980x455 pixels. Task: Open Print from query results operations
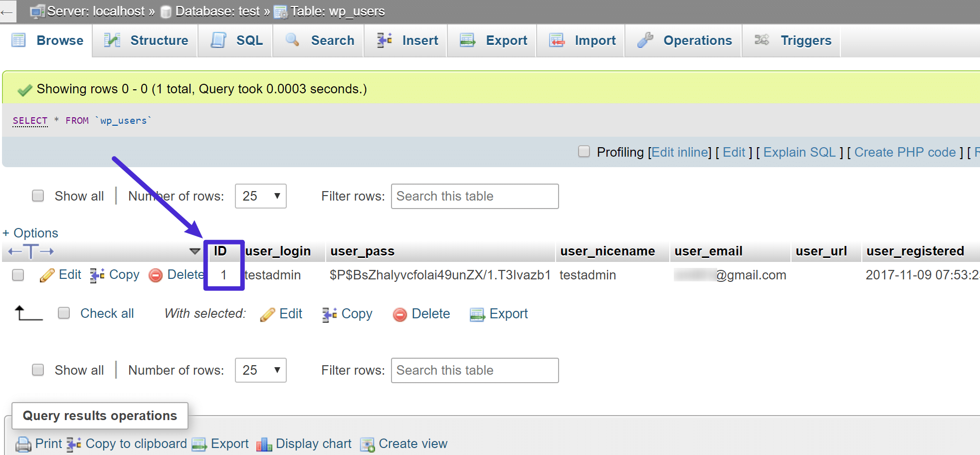(23, 444)
